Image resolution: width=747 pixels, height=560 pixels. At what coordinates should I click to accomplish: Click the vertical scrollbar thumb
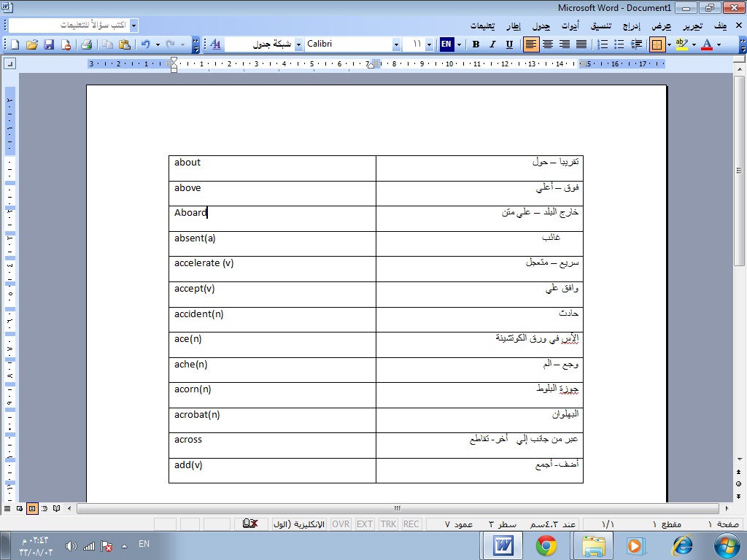[739, 171]
